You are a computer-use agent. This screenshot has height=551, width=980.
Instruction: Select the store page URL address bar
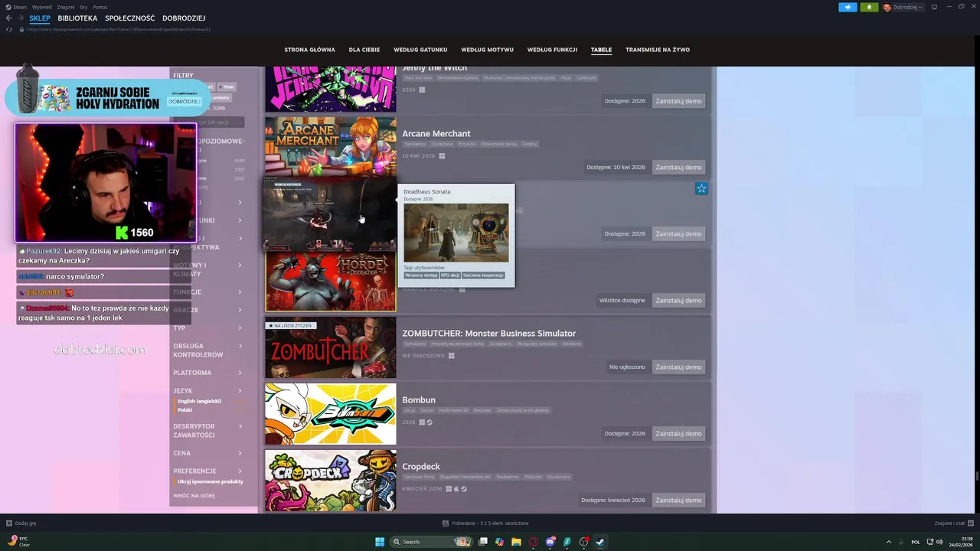tap(119, 30)
